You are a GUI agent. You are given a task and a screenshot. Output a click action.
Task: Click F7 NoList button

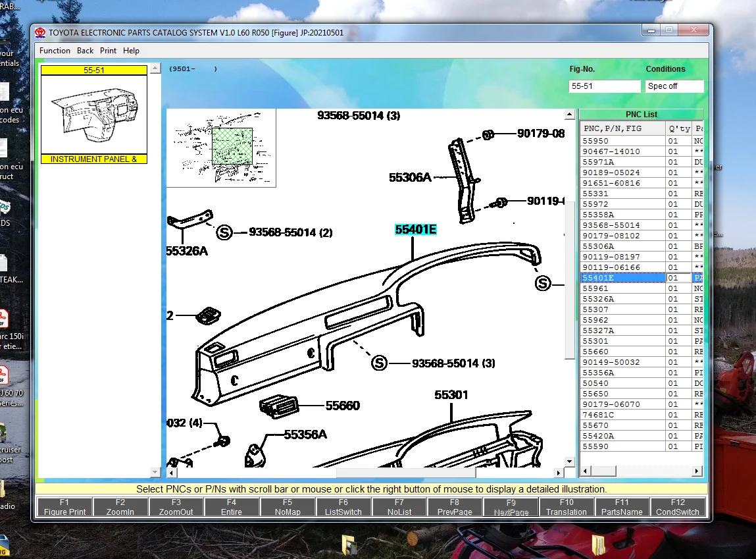point(399,507)
